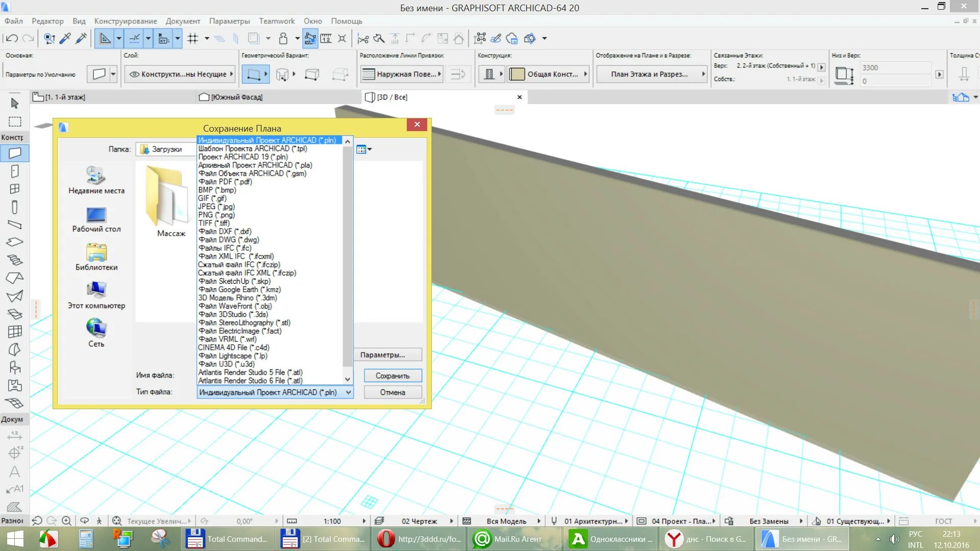Screen dimensions: 980x551
Task: Activate the Wall tool in the toolbox
Action: pyautogui.click(x=15, y=153)
